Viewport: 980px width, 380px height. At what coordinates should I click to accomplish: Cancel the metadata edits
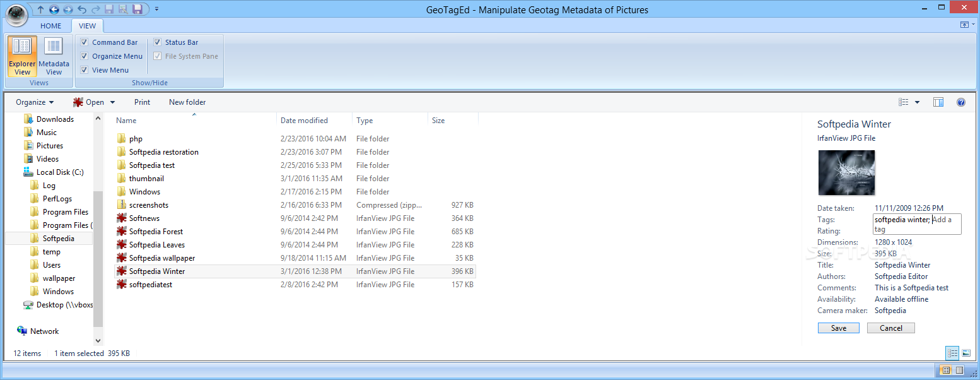(890, 328)
